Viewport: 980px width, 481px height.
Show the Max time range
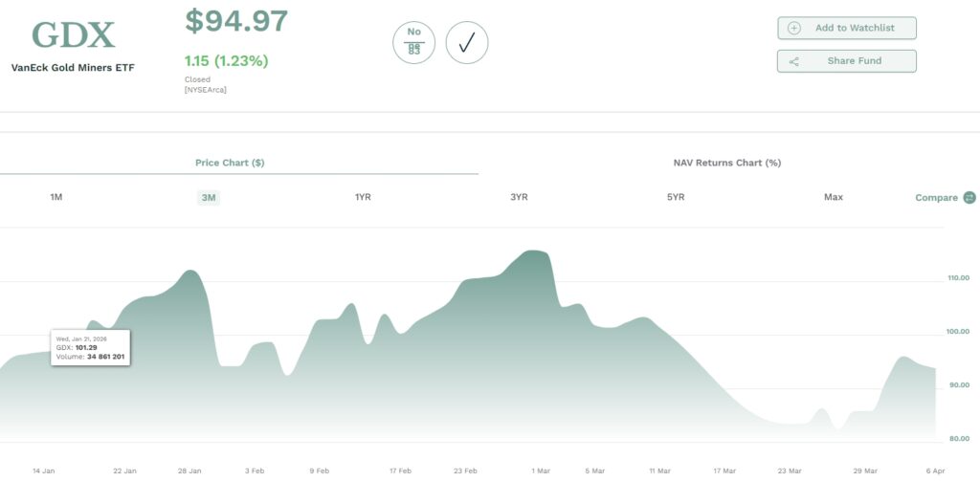833,197
